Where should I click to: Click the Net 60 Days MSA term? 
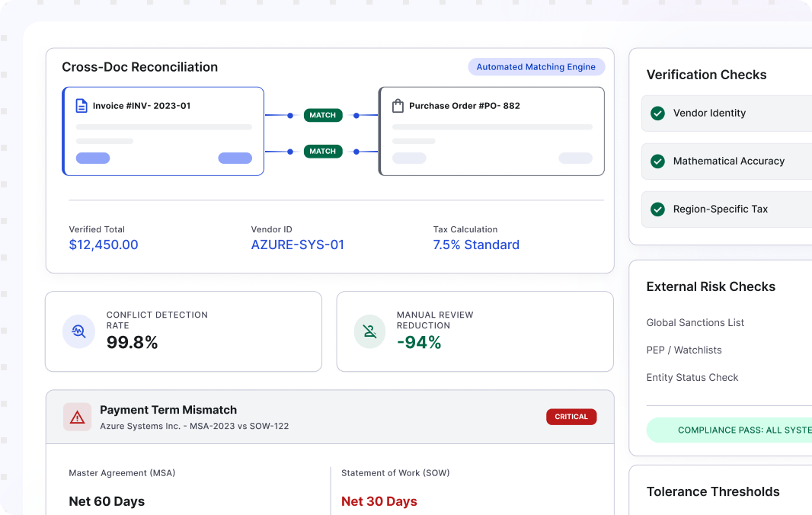[107, 501]
